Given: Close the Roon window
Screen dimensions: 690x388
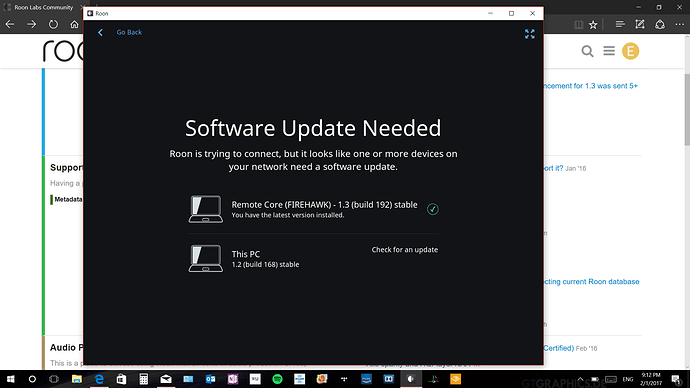Looking at the screenshot, I should 532,13.
